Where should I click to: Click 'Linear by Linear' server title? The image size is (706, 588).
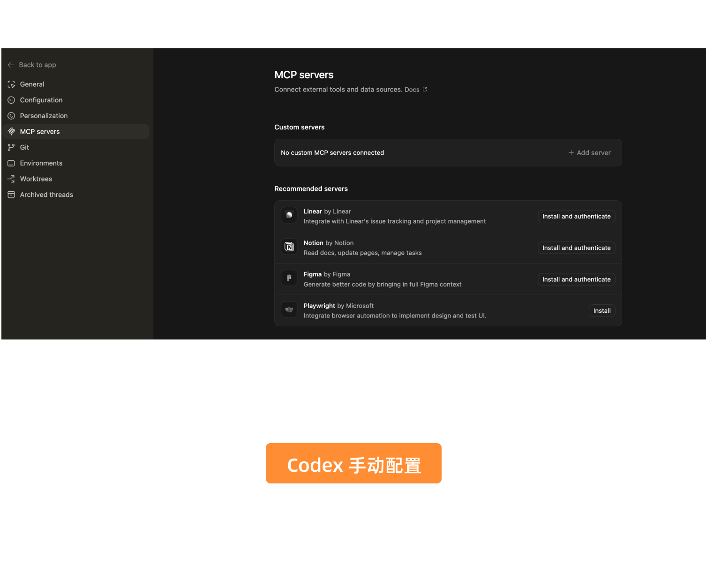[x=327, y=211]
